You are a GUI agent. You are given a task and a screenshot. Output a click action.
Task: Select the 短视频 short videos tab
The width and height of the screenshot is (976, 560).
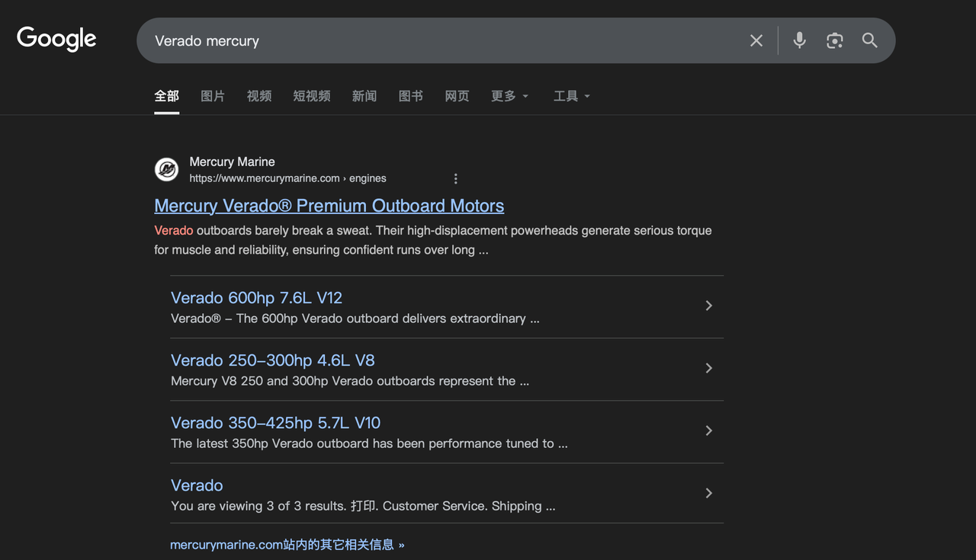tap(312, 96)
